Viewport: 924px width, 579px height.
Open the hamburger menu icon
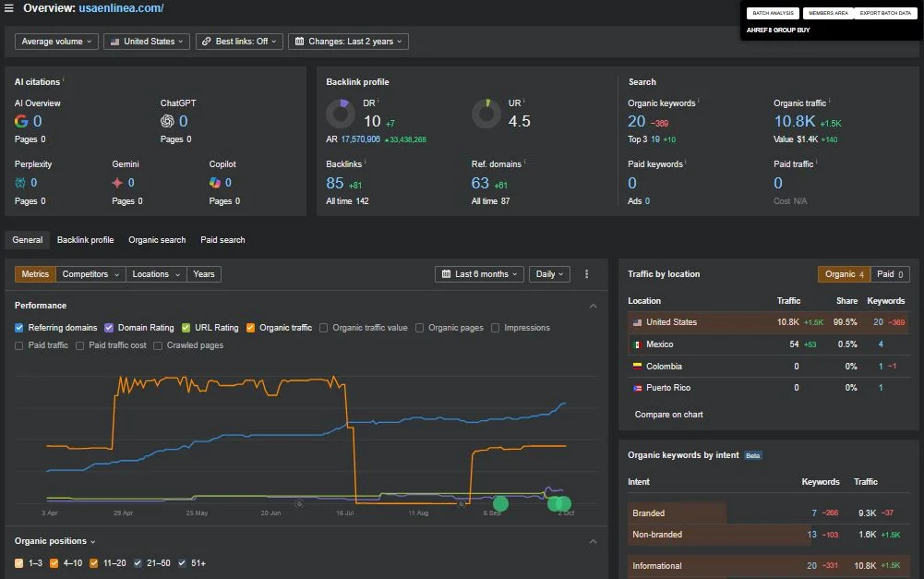[x=9, y=8]
